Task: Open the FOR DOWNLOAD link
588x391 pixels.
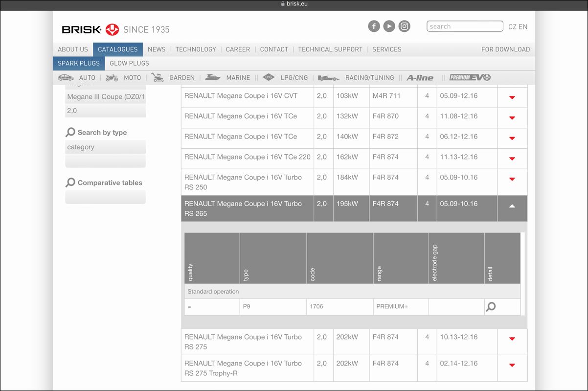Action: [505, 49]
